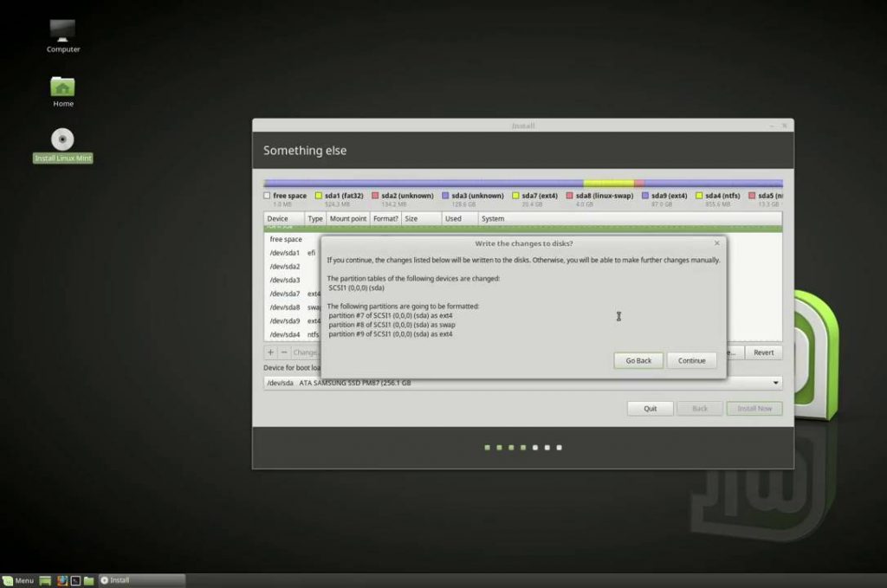887x588 pixels.
Task: Click the sda8 (linux-swap) legend swatch
Action: click(x=570, y=196)
